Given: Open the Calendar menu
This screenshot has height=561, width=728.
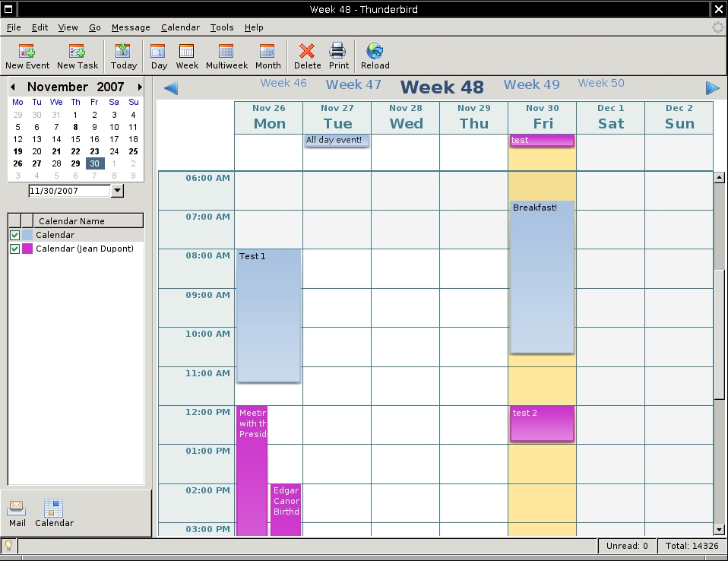Looking at the screenshot, I should point(180,27).
